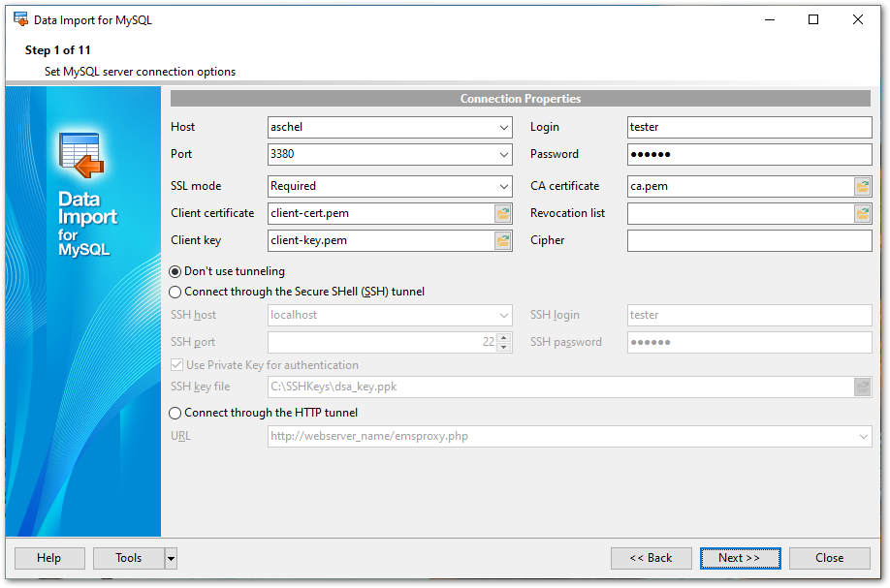The height and width of the screenshot is (588, 890).
Task: Click the Data Import title bar icon
Action: (20, 19)
